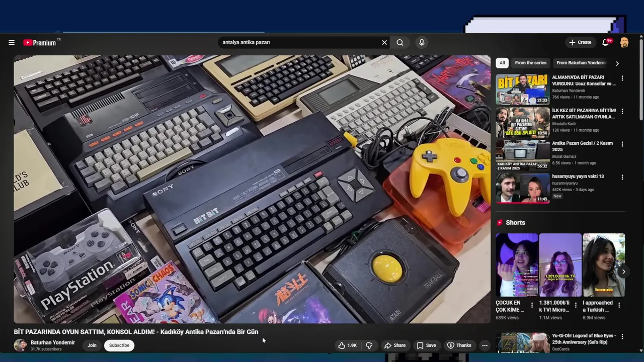Open options for ALMANYA'DA BİT PAZARI video
644x362 pixels.
pyautogui.click(x=622, y=78)
